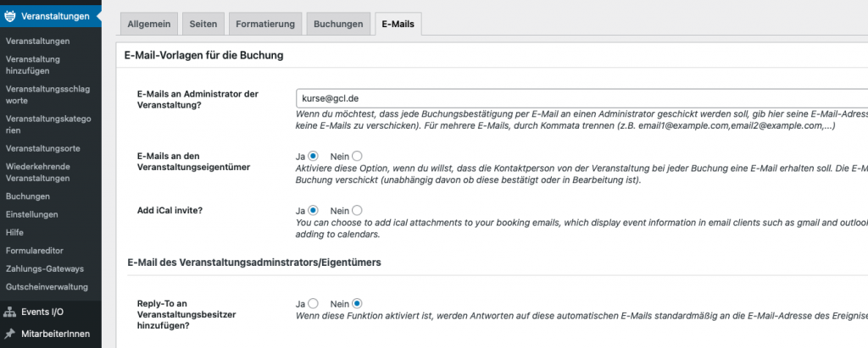This screenshot has width=868, height=348.
Task: Open Veranstaltung hinzufügen in sidebar
Action: [x=33, y=65]
